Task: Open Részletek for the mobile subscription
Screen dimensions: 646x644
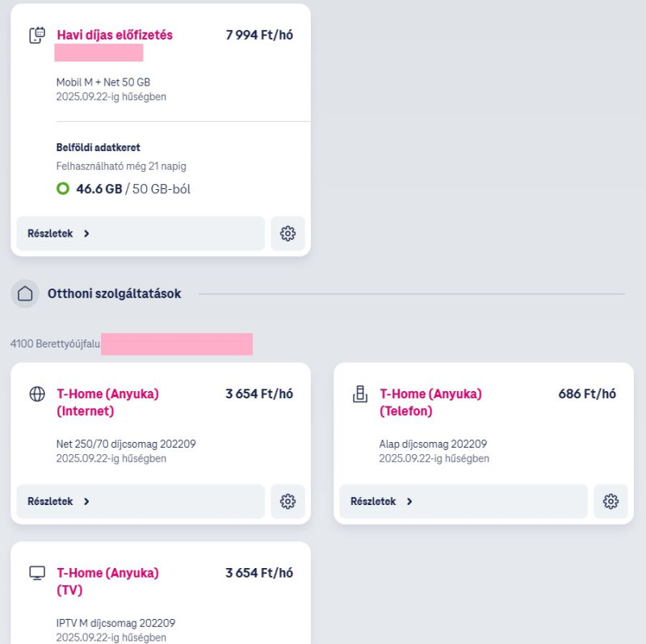Action: [141, 234]
